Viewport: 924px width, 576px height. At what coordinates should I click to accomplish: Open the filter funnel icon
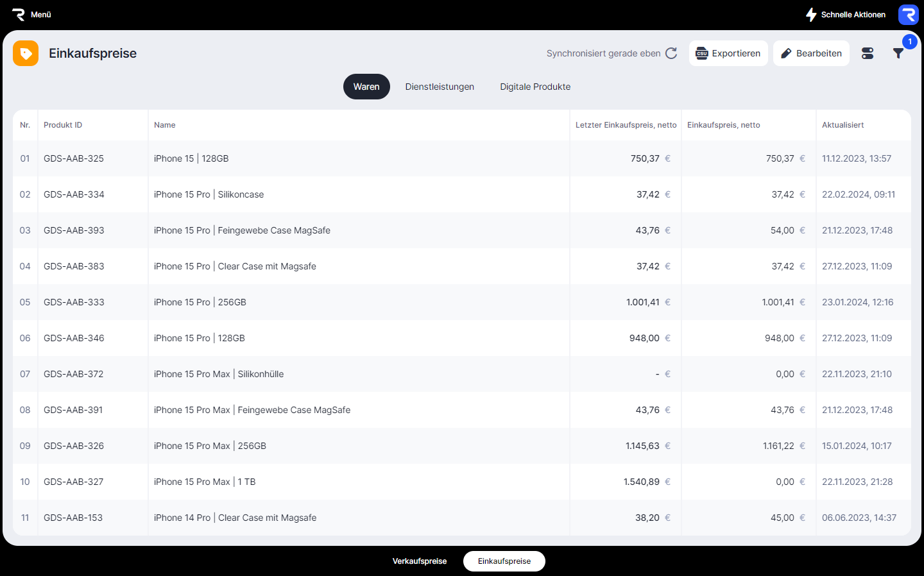tap(898, 54)
